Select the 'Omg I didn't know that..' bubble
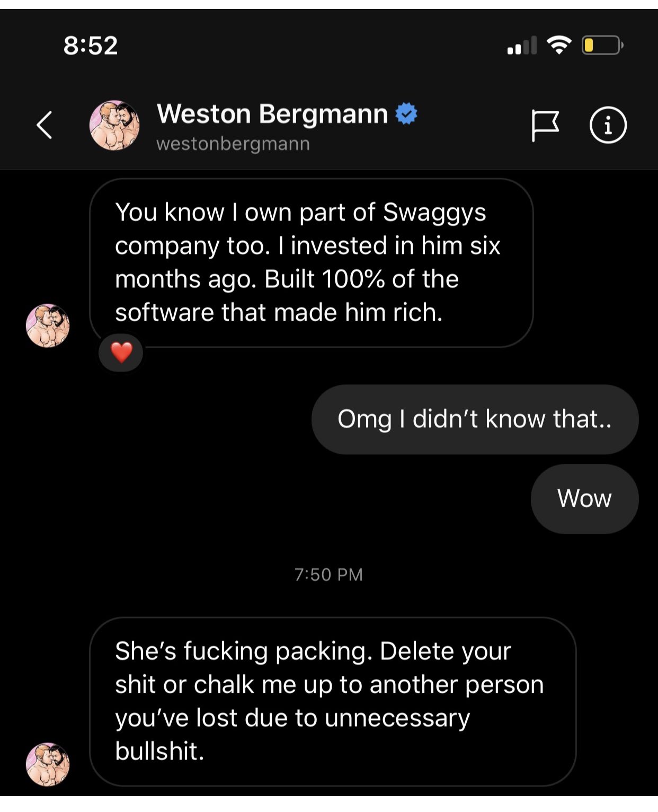This screenshot has width=658, height=812. tap(475, 419)
